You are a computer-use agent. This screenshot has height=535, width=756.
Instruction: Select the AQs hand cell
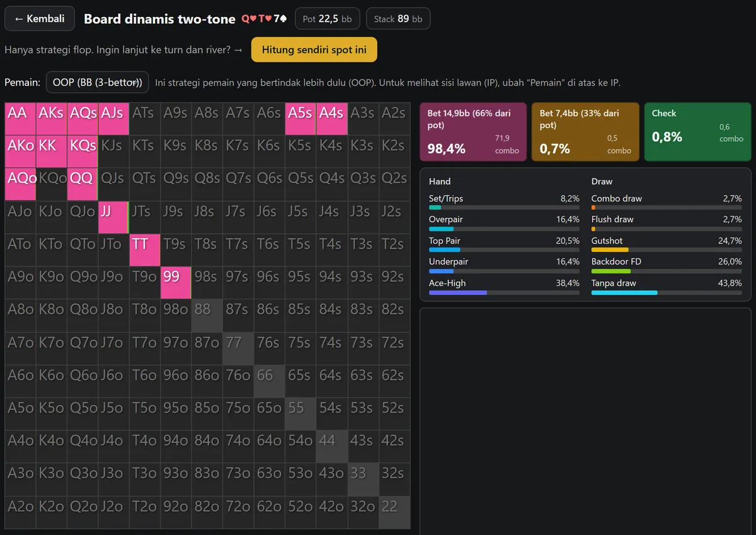pyautogui.click(x=83, y=119)
